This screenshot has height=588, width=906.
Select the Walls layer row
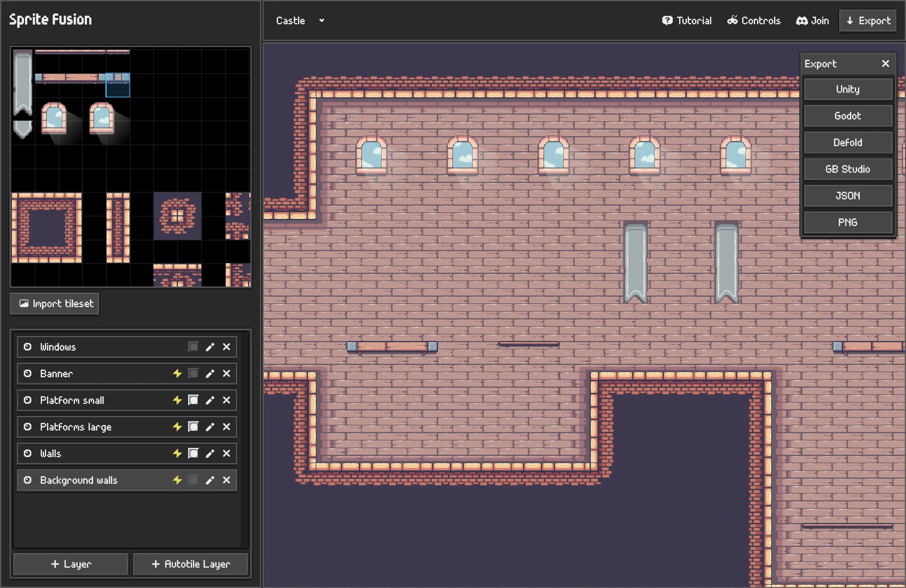coord(127,453)
